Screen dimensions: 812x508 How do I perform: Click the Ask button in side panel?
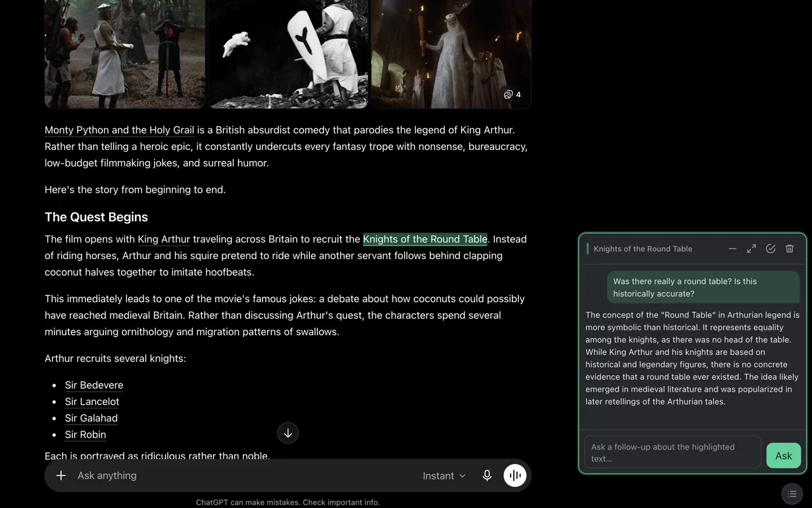tap(783, 455)
